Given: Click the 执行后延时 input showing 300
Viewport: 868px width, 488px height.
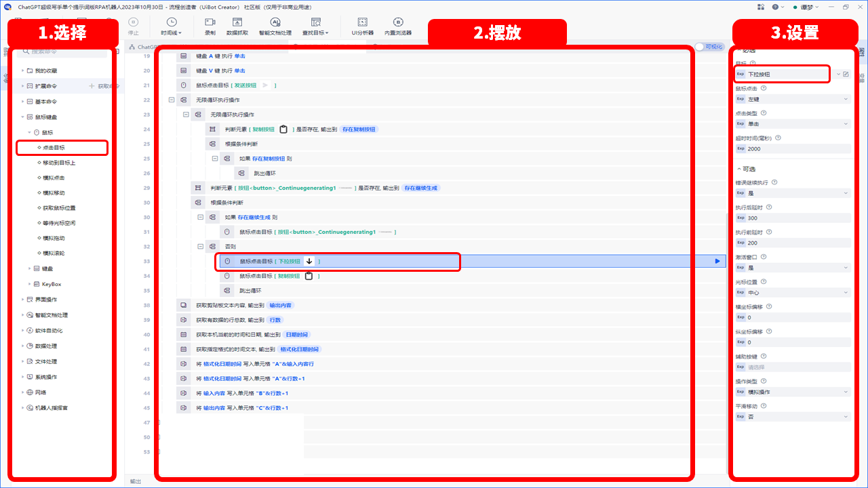Looking at the screenshot, I should (793, 218).
